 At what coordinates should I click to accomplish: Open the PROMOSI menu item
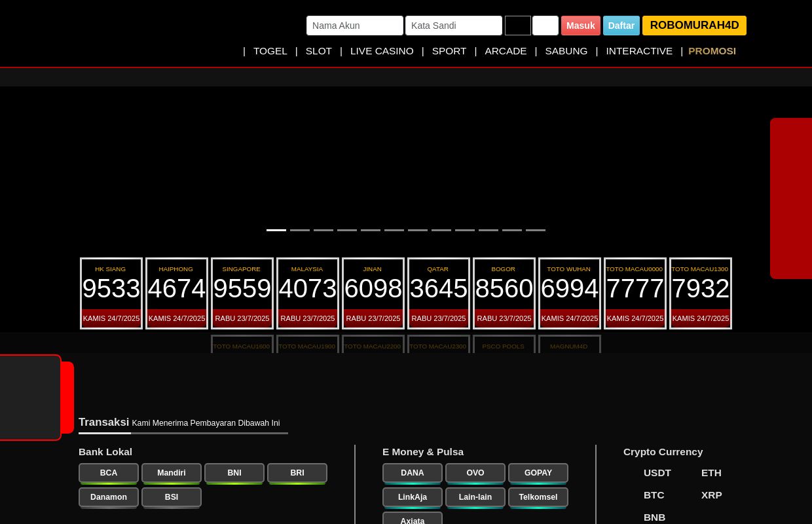coord(712,51)
